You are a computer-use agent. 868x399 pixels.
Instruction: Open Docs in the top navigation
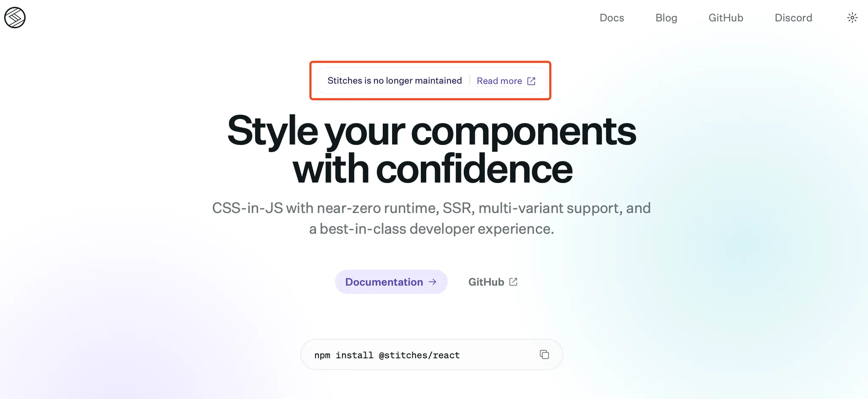612,18
